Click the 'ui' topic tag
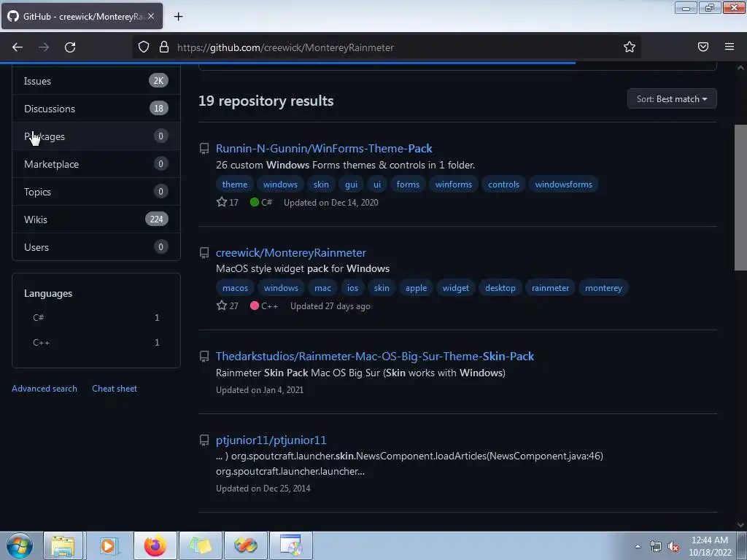The height and width of the screenshot is (560, 747). pyautogui.click(x=377, y=184)
